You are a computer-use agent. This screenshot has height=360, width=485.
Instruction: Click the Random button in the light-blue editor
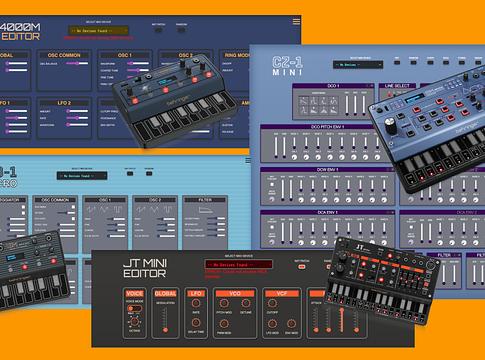(x=149, y=173)
